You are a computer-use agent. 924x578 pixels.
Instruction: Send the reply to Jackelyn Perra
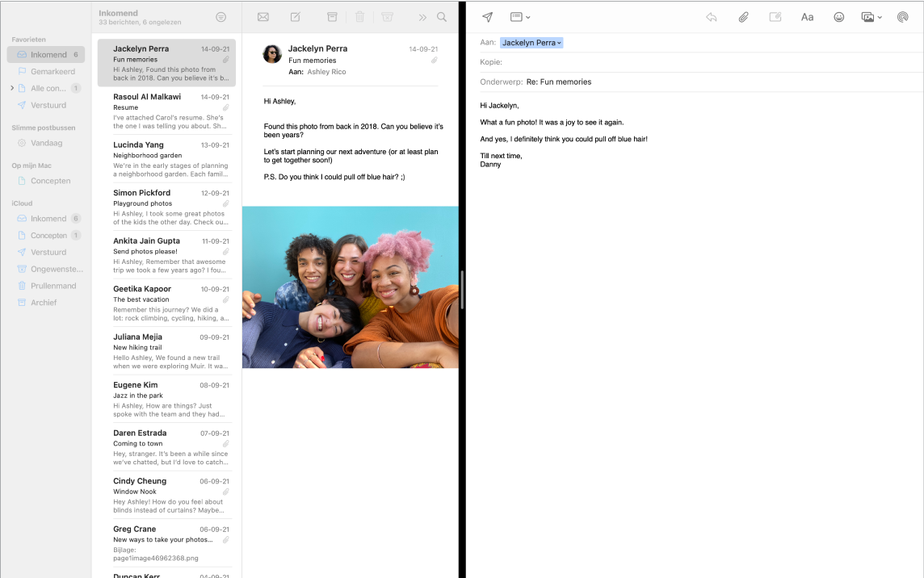point(487,16)
